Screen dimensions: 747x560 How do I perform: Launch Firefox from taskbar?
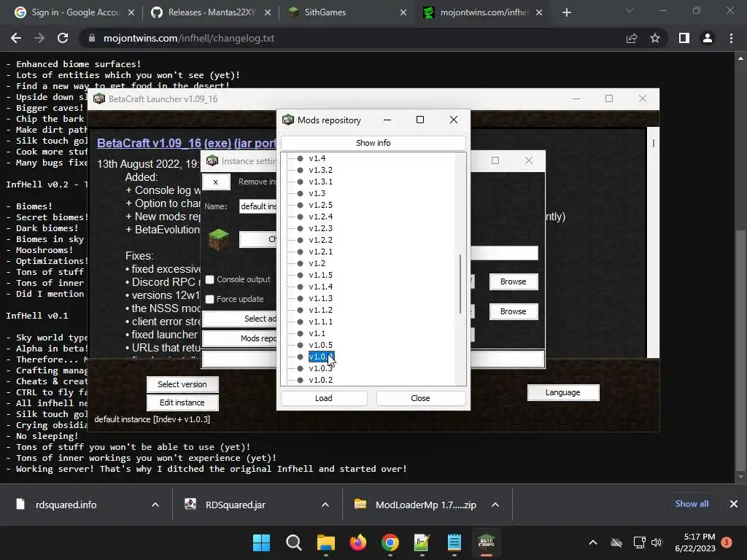[x=357, y=542]
